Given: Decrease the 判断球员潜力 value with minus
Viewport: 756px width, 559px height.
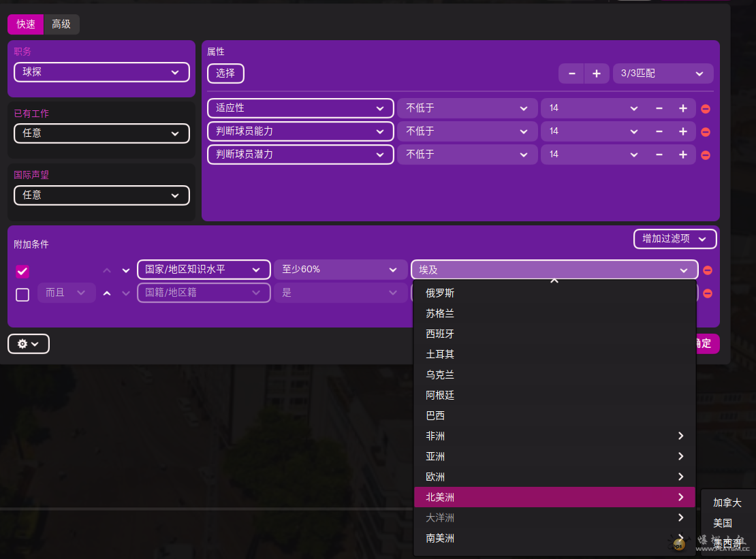Looking at the screenshot, I should [659, 155].
